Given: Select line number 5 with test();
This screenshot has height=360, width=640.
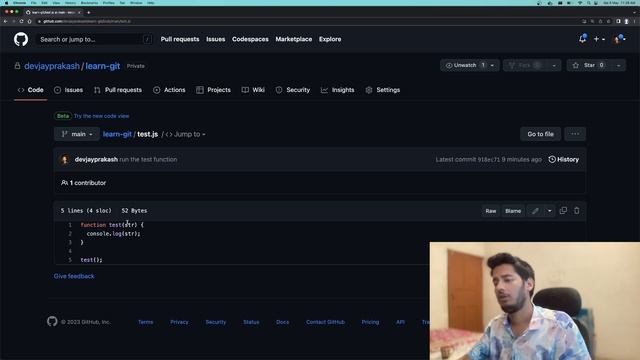Looking at the screenshot, I should [x=70, y=260].
